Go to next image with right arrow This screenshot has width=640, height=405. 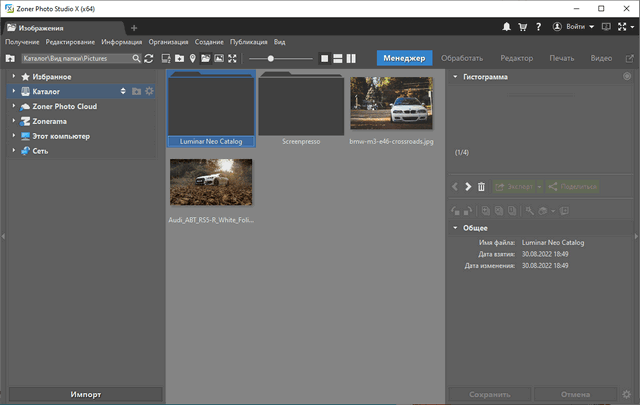tap(467, 187)
